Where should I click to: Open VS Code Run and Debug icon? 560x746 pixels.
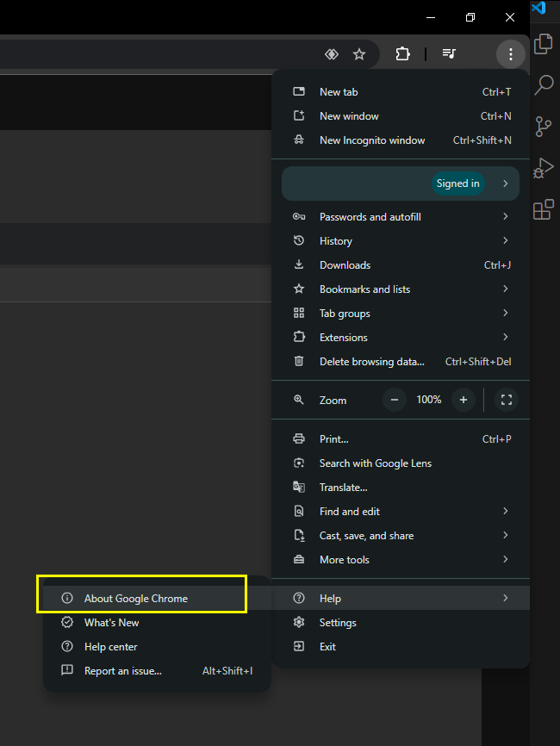pyautogui.click(x=543, y=168)
